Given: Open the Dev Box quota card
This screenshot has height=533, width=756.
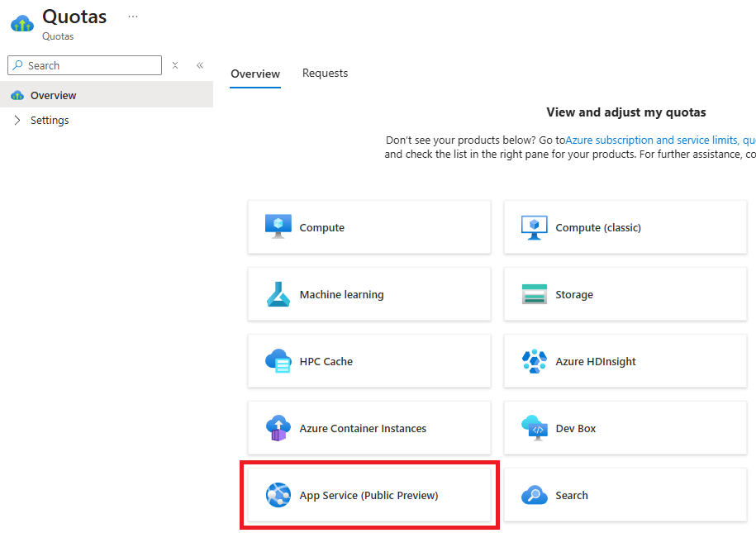Looking at the screenshot, I should (x=625, y=428).
